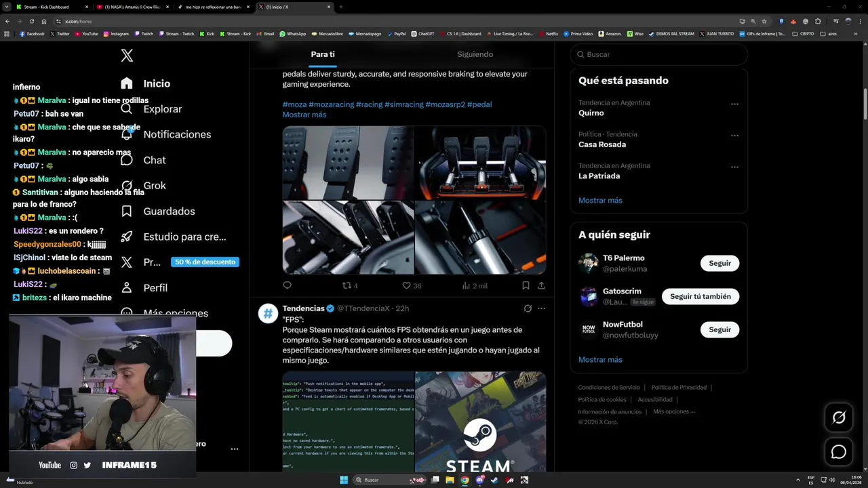Open Windows Start menu

click(344, 480)
